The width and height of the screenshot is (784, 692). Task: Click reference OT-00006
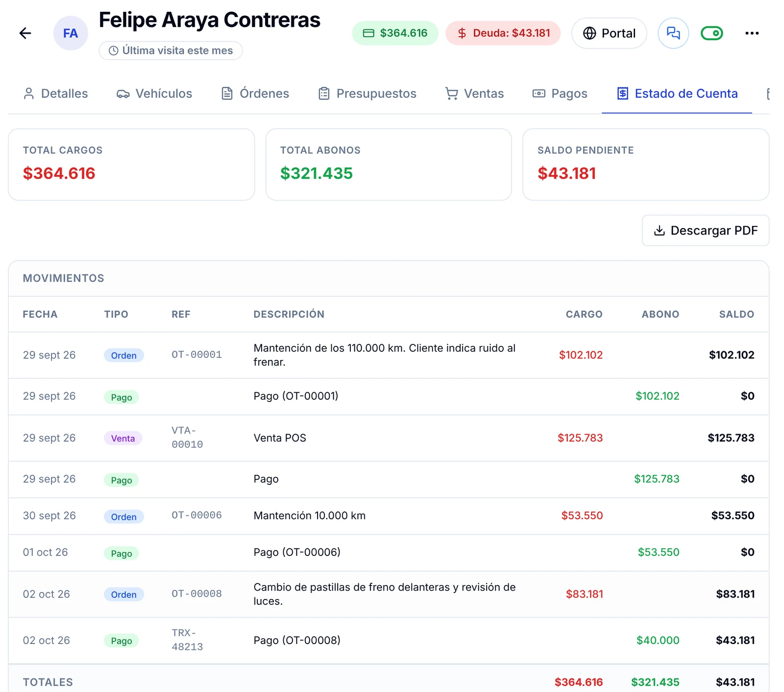click(x=196, y=515)
